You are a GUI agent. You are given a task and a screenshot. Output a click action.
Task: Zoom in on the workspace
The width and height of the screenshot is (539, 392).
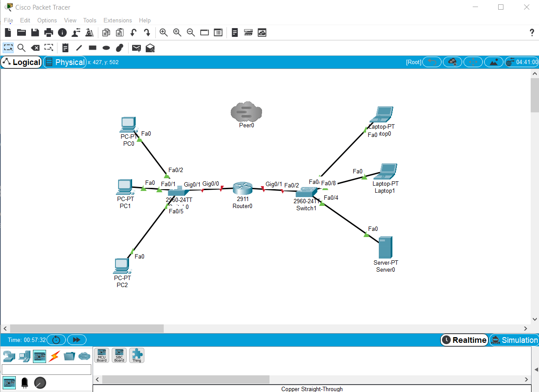164,32
